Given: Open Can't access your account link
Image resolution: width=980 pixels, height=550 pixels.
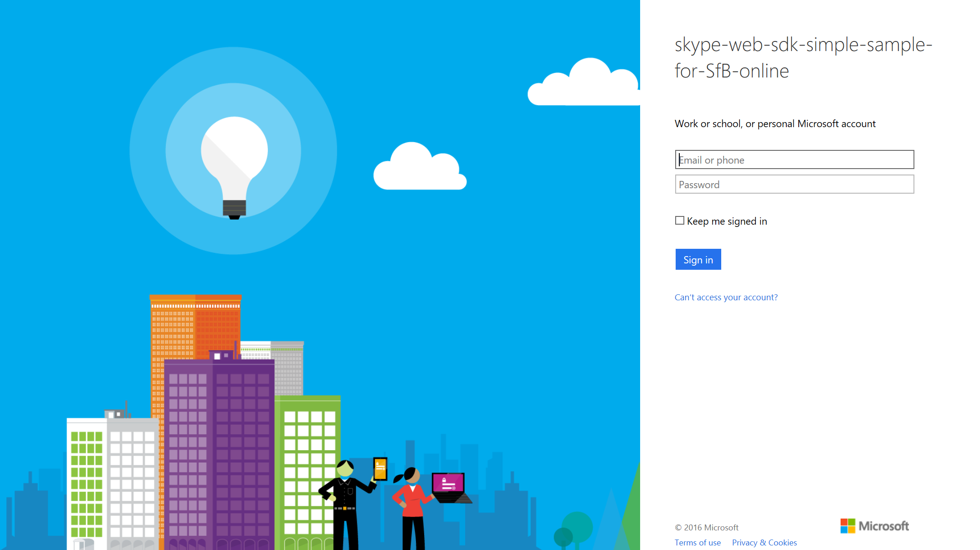Looking at the screenshot, I should [x=726, y=297].
